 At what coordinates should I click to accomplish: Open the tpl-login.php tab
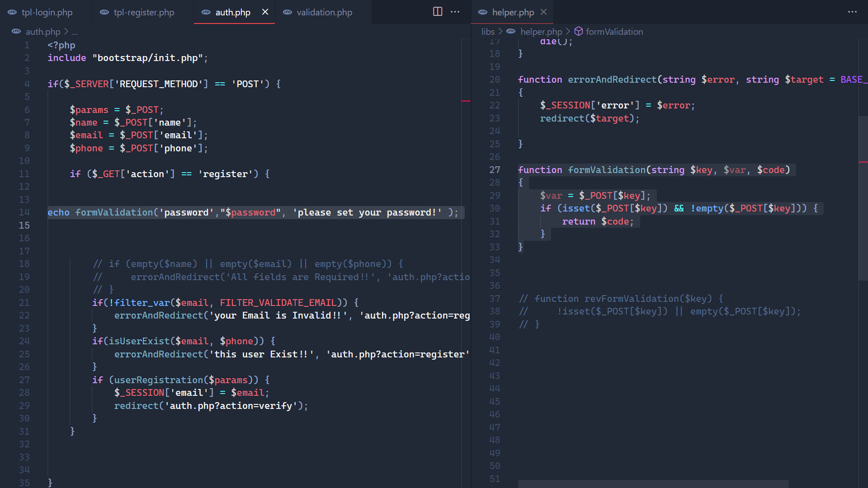click(46, 12)
